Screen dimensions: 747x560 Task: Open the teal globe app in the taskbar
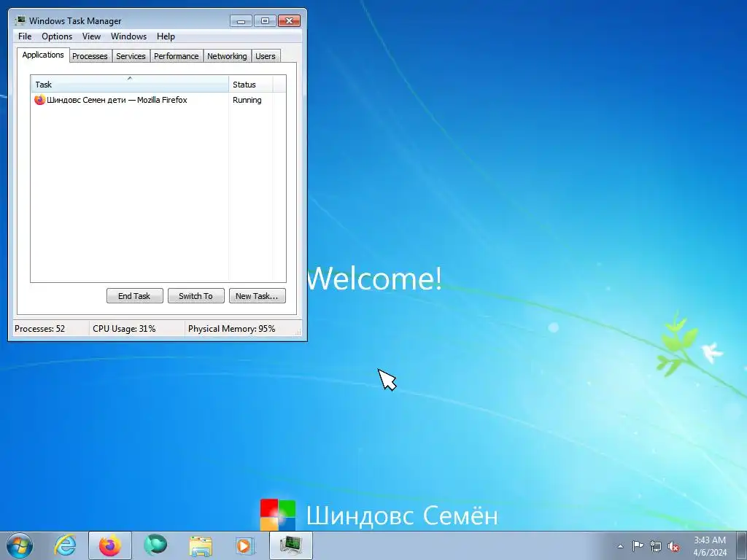[x=155, y=545]
